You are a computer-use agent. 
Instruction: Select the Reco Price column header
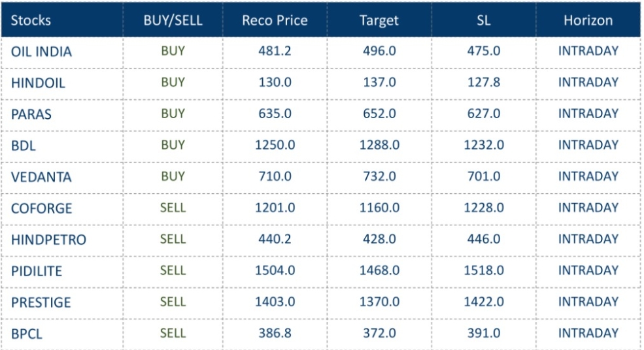tap(275, 20)
